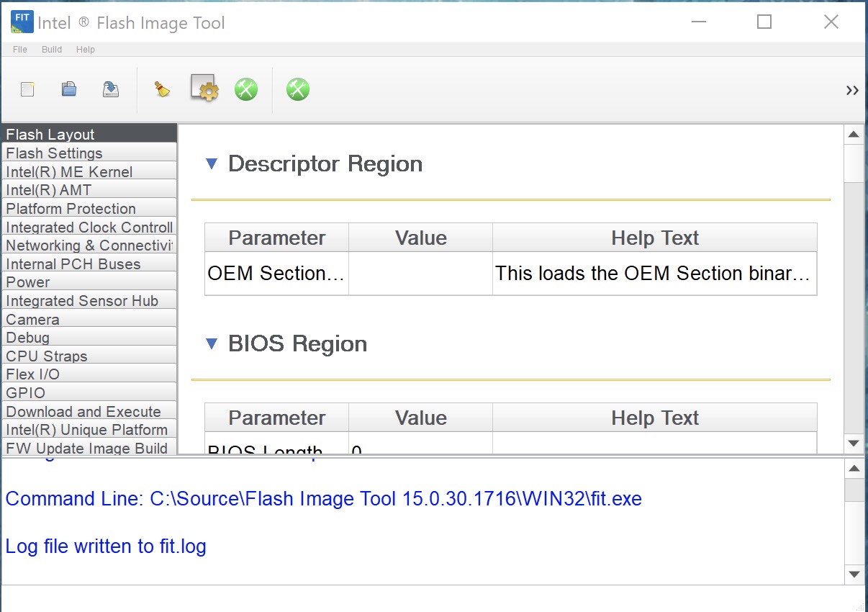The image size is (868, 612).
Task: Open the File menu
Action: pyautogui.click(x=20, y=50)
